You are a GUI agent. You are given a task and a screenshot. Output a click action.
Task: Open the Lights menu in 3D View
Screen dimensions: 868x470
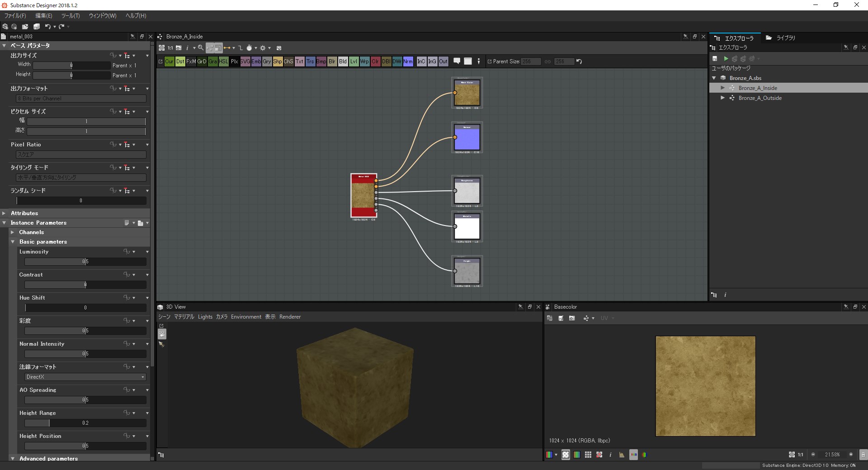tap(205, 317)
